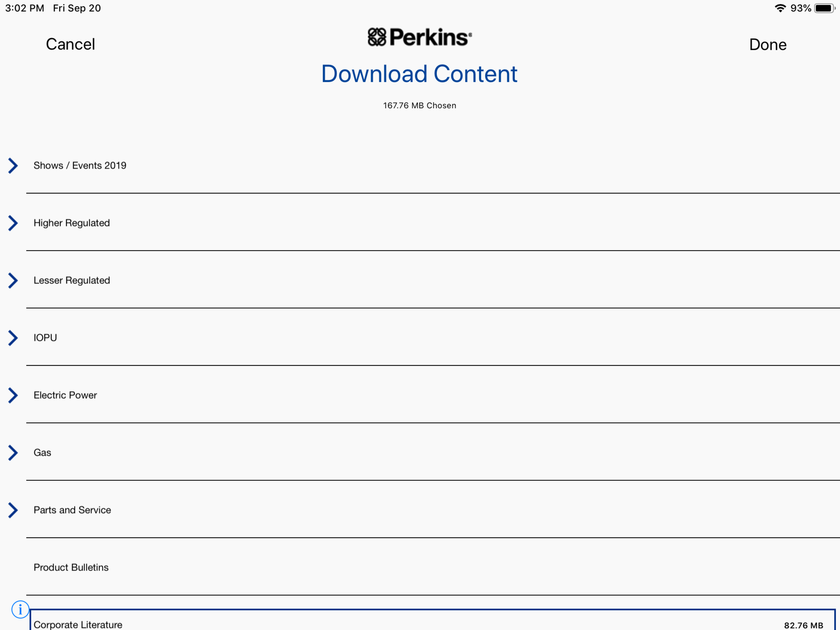The height and width of the screenshot is (630, 840).
Task: Tap the Cancel button
Action: [x=70, y=44]
